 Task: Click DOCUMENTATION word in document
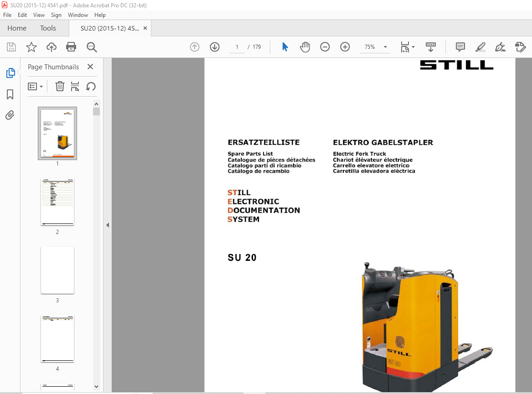(x=263, y=210)
